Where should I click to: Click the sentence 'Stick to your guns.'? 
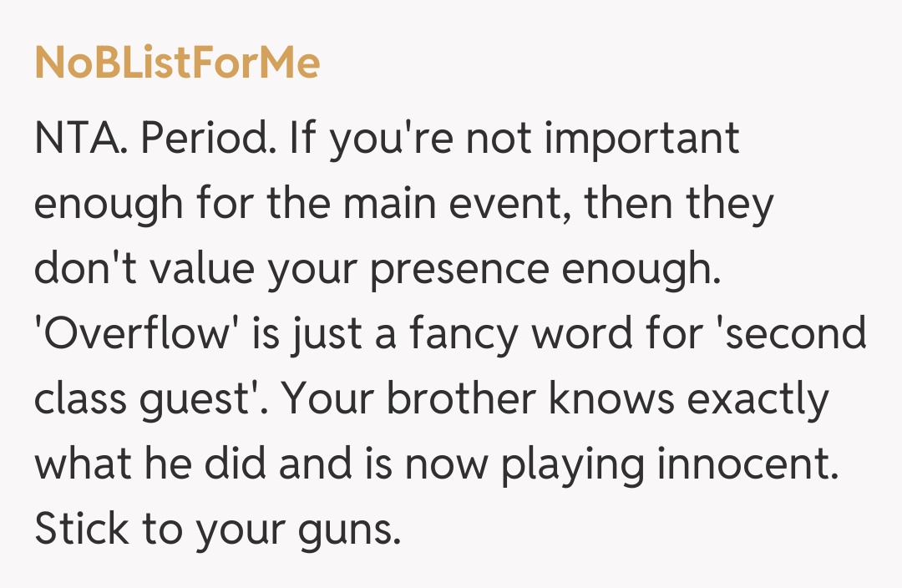coord(218,529)
